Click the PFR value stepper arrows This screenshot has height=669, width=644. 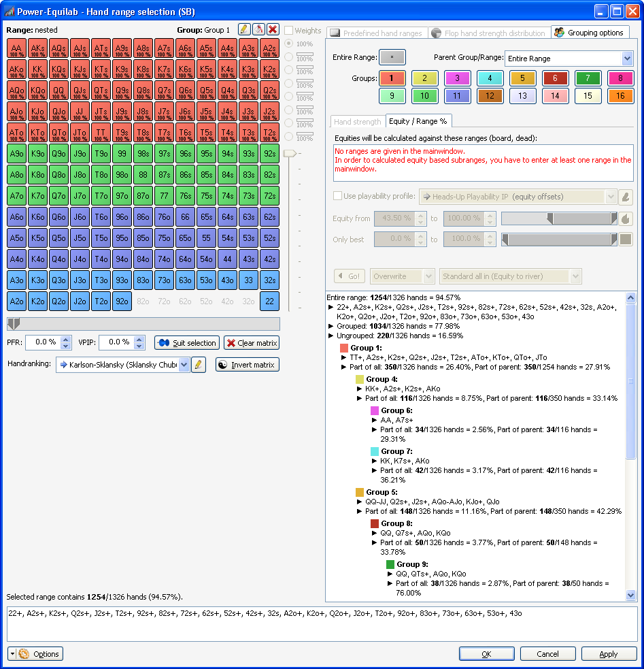pyautogui.click(x=66, y=342)
